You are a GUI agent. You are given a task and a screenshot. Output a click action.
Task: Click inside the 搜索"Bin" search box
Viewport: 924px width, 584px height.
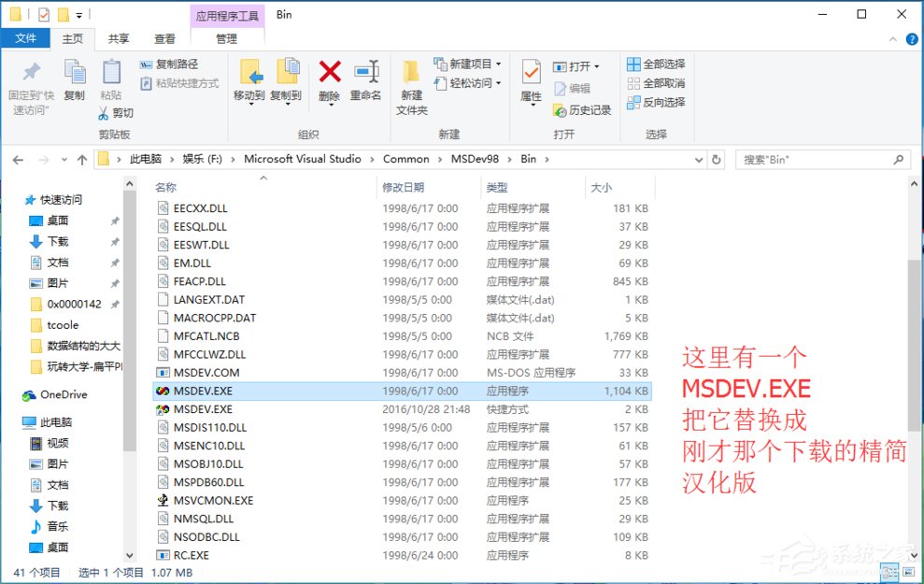point(822,159)
